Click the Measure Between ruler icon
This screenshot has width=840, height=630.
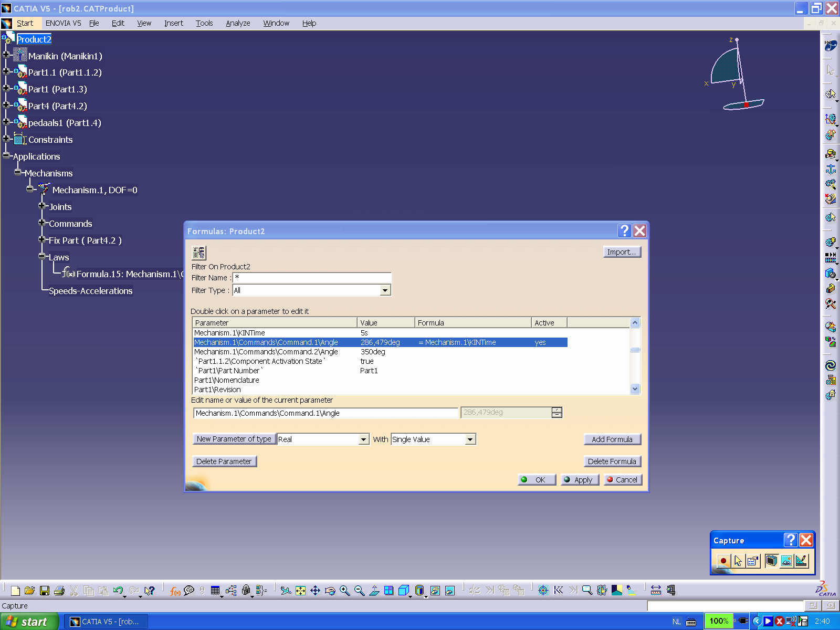[656, 591]
